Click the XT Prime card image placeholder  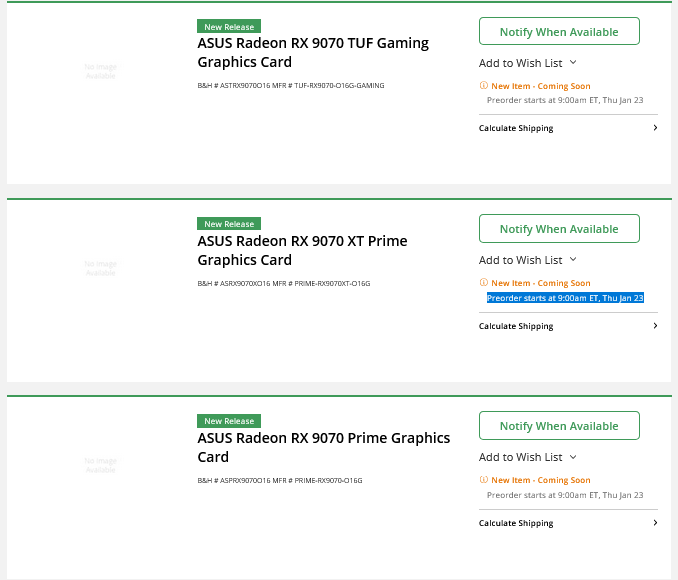[101, 268]
